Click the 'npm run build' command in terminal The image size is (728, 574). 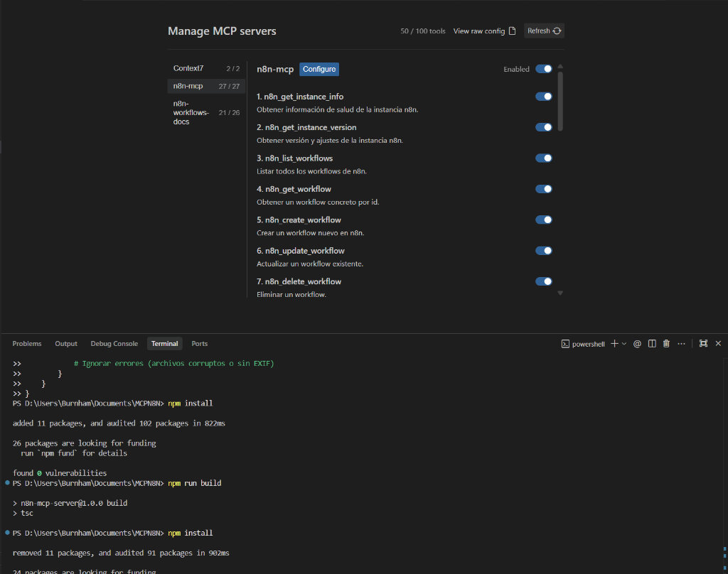tap(195, 483)
